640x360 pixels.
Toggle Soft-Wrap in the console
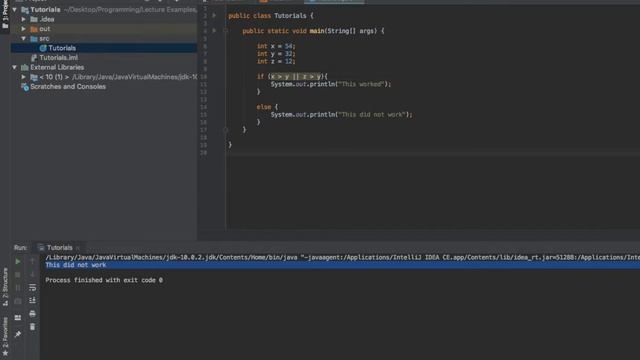[x=33, y=288]
